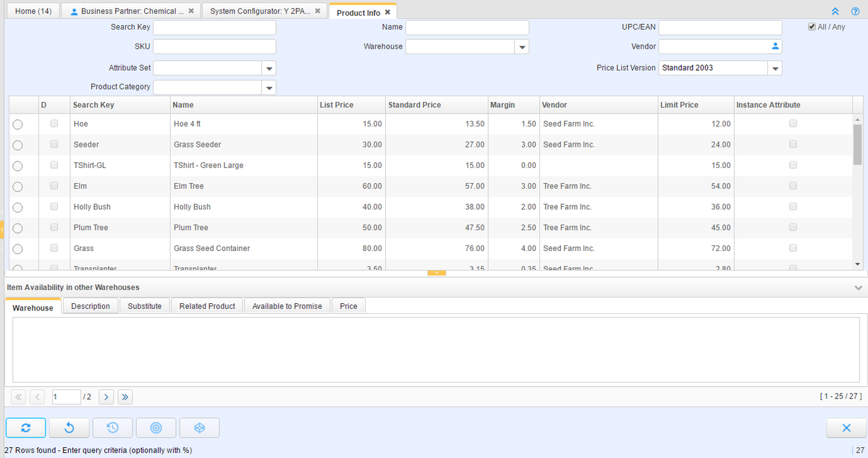The height and width of the screenshot is (458, 868).
Task: Go to the next results page
Action: coord(106,396)
